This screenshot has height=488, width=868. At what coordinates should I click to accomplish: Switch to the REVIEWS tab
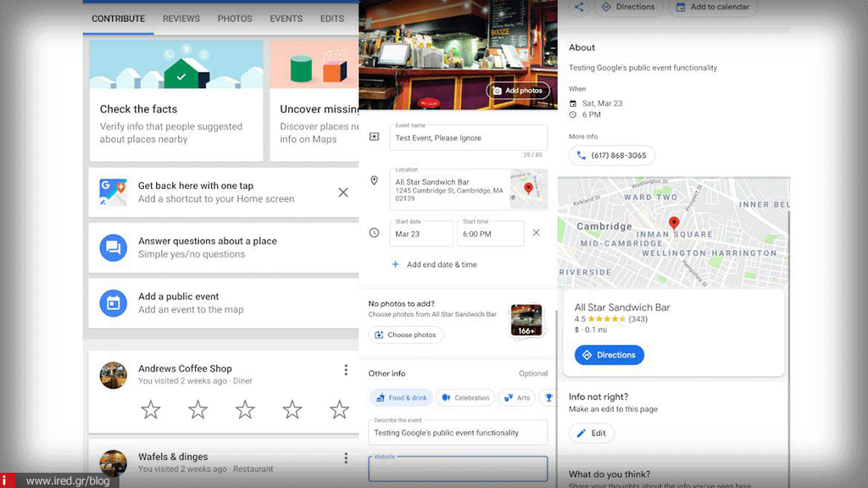click(x=181, y=18)
